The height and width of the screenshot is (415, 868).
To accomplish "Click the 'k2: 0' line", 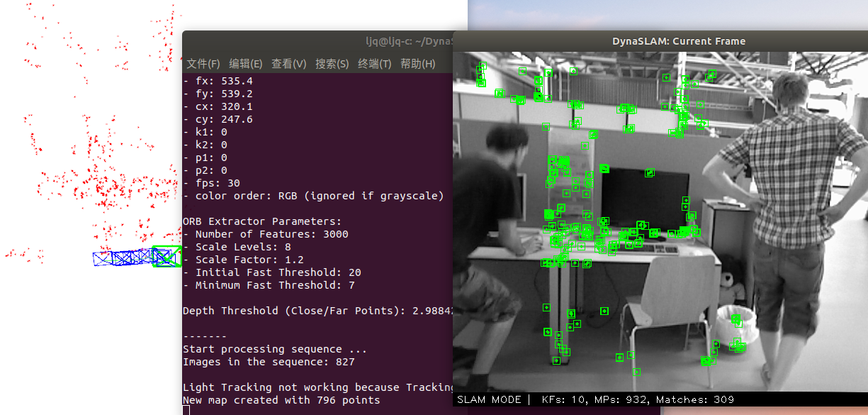I will (x=205, y=145).
